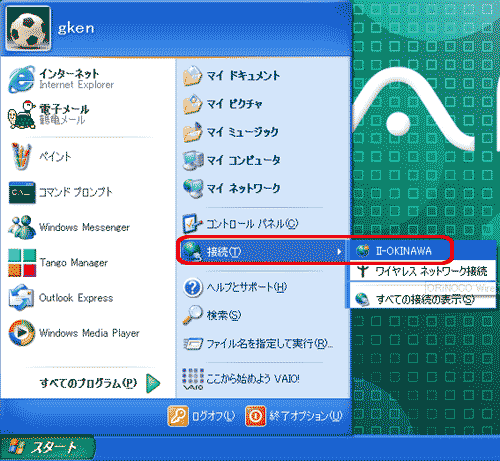Open the マイ ネットワーク icon
This screenshot has width=500, height=461.
pyautogui.click(x=193, y=188)
